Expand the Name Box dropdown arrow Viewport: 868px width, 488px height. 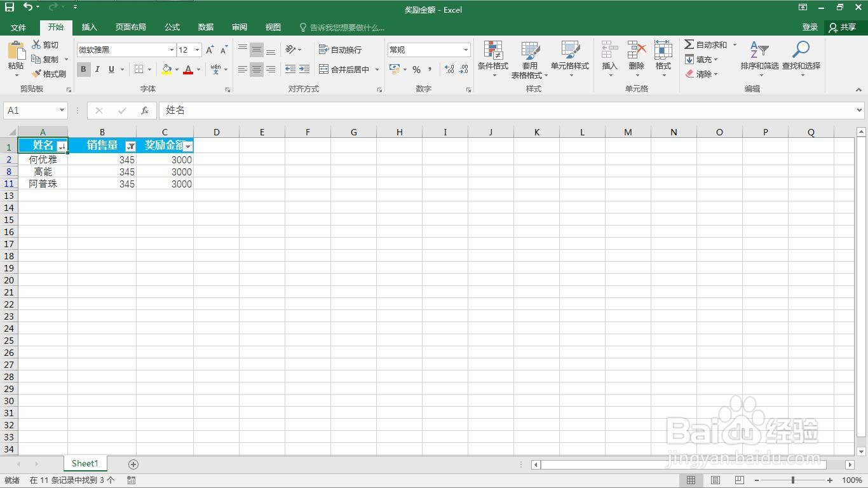coord(62,111)
